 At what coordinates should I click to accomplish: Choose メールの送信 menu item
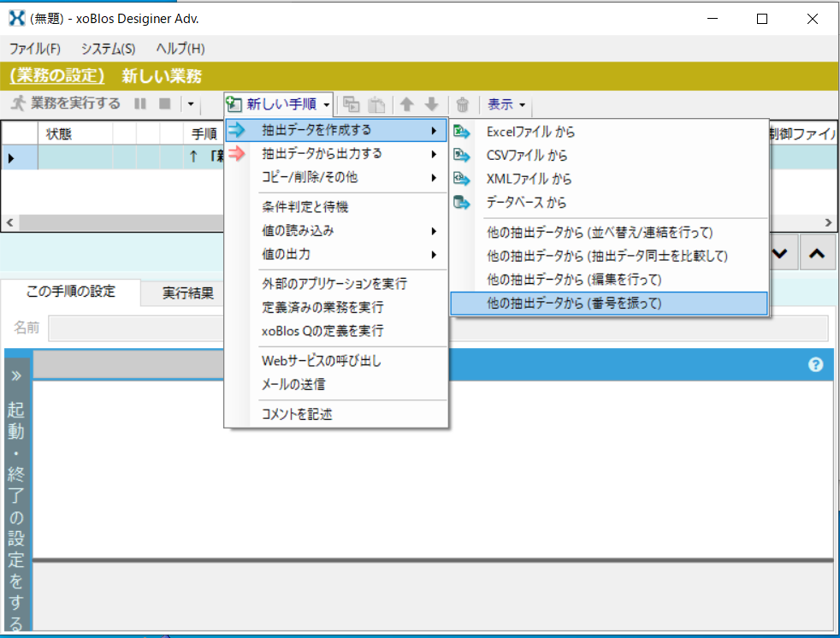tap(336, 384)
